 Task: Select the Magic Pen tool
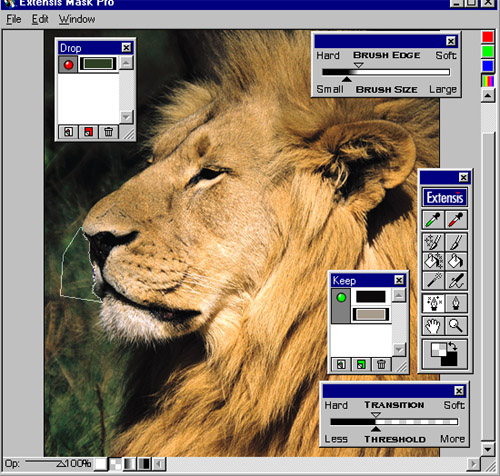[433, 303]
